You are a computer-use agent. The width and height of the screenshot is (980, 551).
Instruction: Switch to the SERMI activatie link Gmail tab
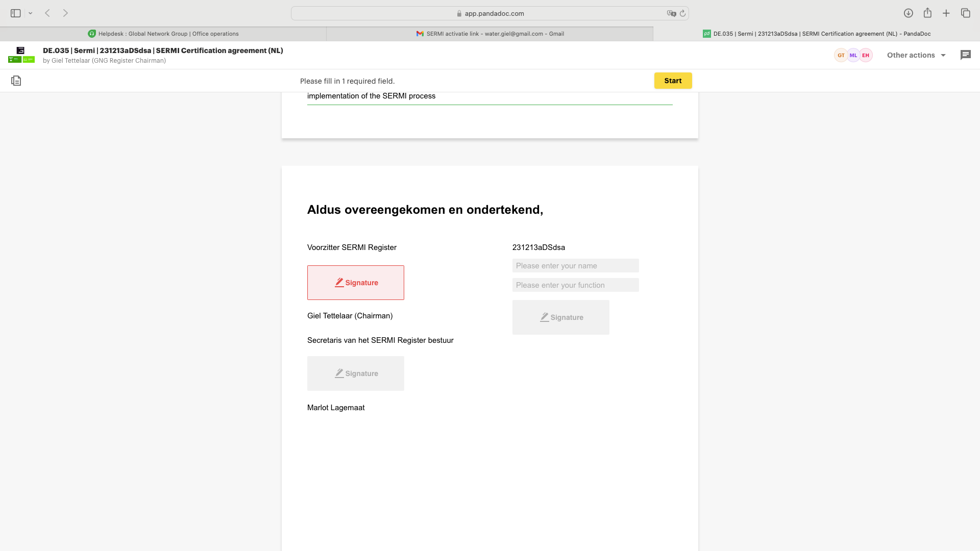pos(490,34)
